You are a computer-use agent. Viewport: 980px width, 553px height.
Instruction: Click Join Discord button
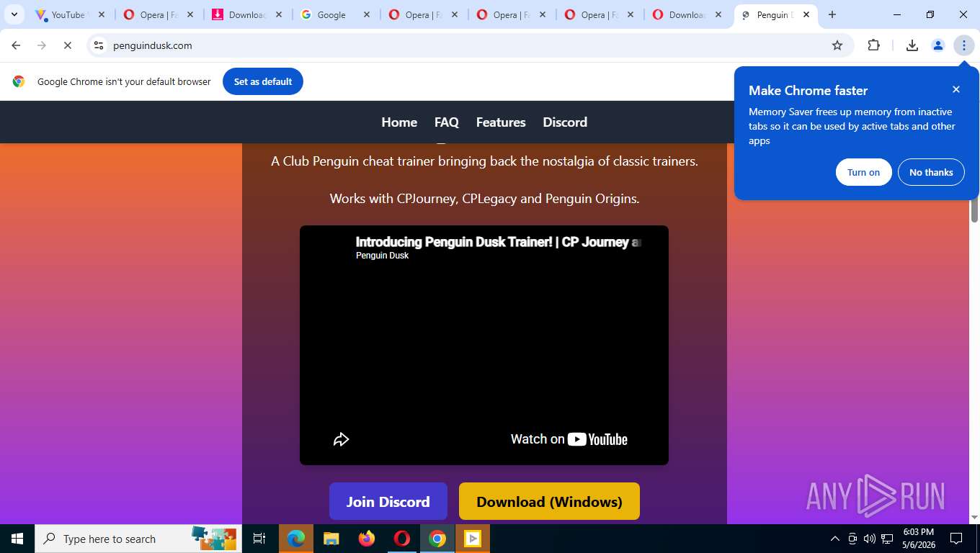pos(388,502)
